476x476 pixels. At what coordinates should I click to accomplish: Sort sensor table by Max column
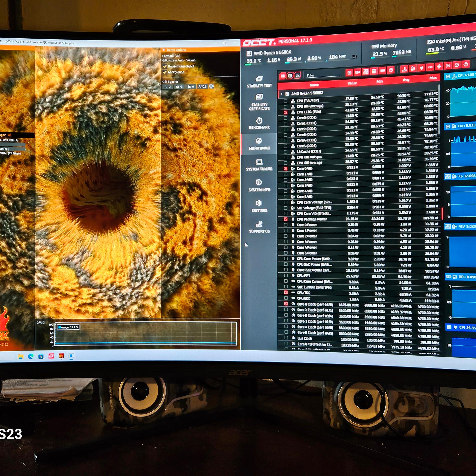point(433,78)
